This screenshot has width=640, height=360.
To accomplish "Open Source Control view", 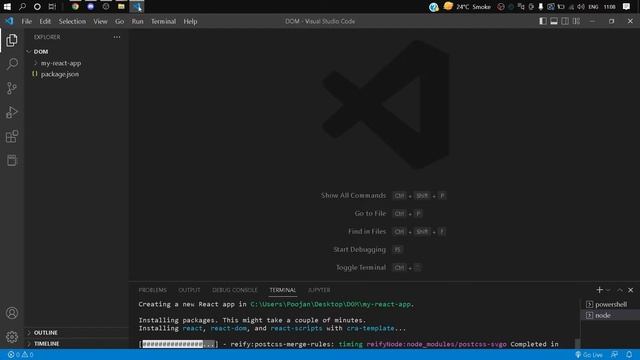I will (x=12, y=88).
